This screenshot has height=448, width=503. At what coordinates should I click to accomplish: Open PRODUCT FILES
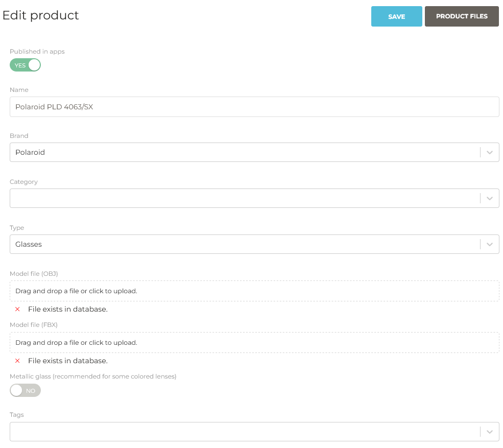point(462,16)
